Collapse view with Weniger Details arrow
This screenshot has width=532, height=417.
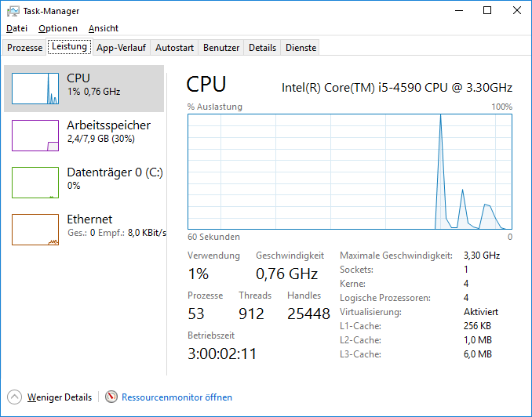tap(14, 397)
